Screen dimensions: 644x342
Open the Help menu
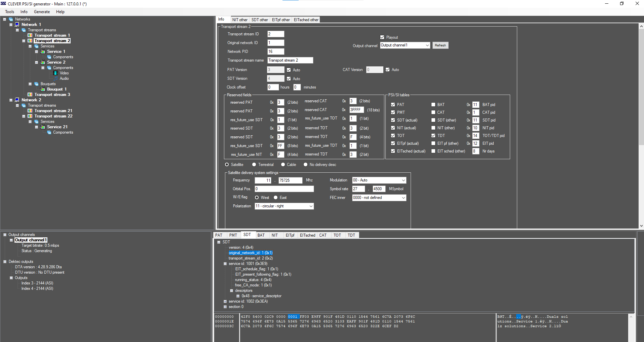[60, 12]
